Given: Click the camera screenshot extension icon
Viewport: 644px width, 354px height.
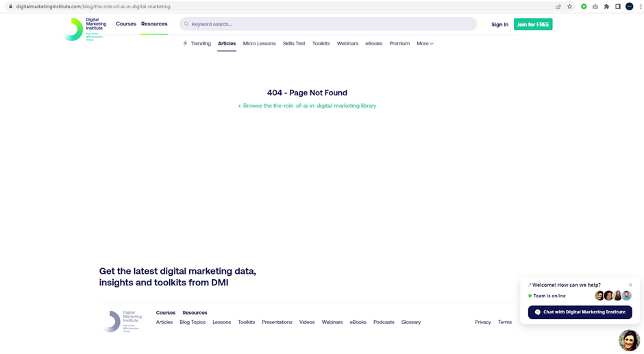Looking at the screenshot, I should [x=595, y=7].
